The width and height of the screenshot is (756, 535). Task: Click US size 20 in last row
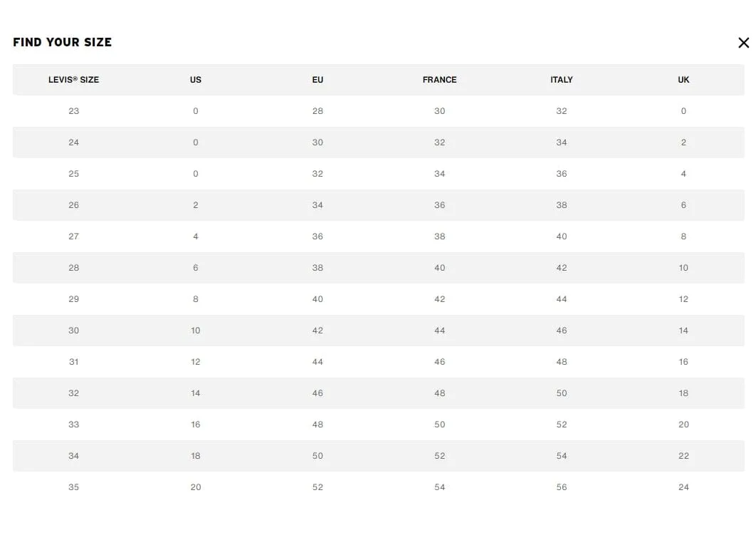tap(196, 487)
